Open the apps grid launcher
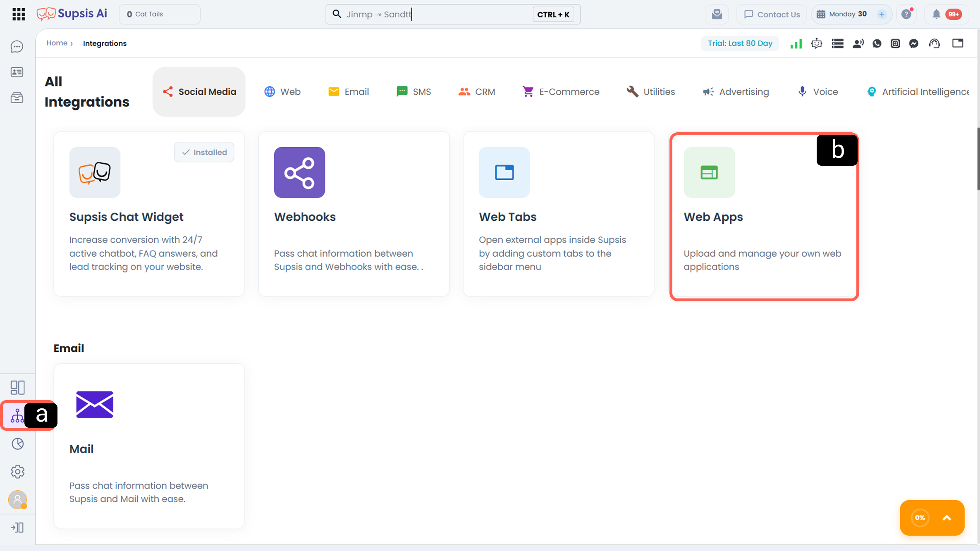Screen dimensions: 980x551 [19, 14]
